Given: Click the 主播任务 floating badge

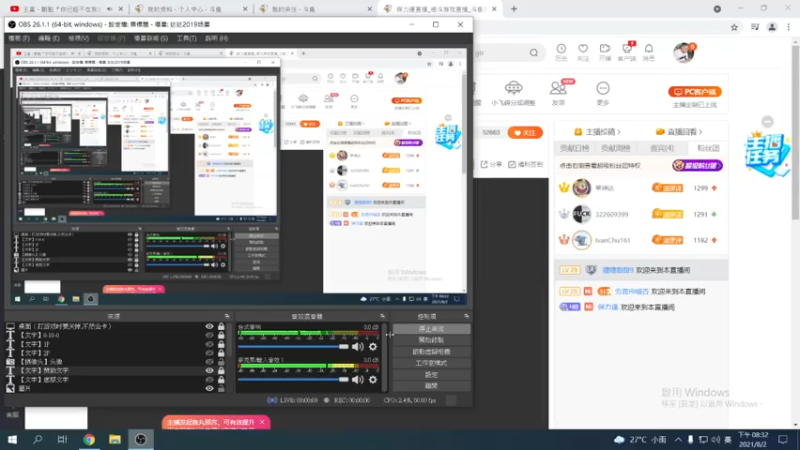Looking at the screenshot, I should (x=766, y=154).
